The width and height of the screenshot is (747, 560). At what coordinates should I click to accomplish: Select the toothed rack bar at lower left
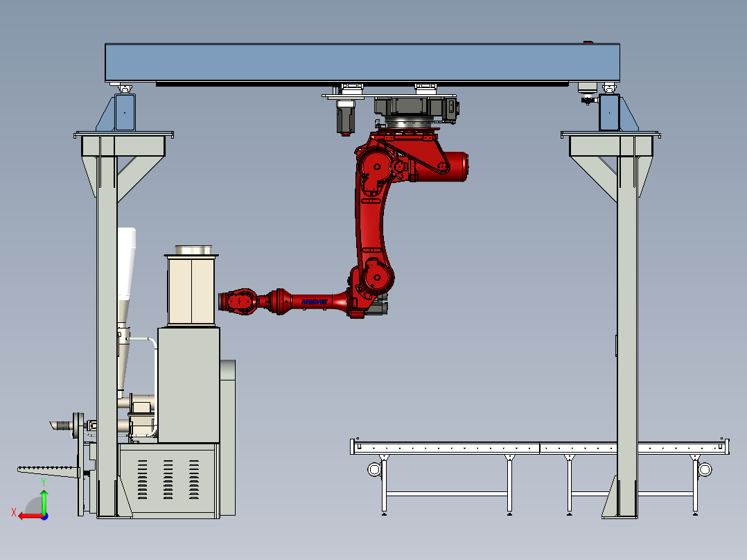click(x=49, y=471)
